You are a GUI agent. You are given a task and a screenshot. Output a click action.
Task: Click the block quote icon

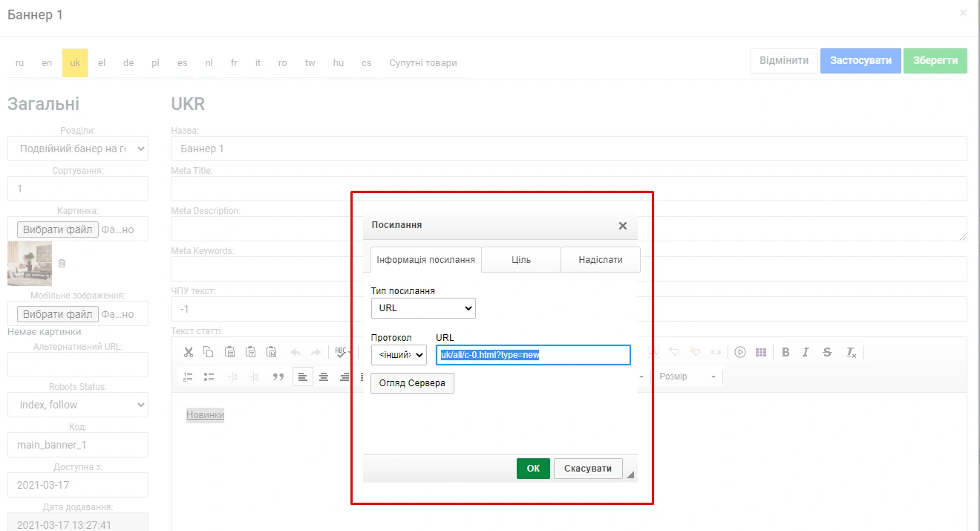coord(278,377)
